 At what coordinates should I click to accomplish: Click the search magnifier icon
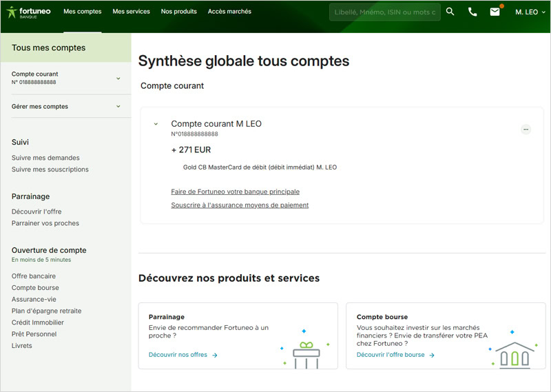click(x=450, y=12)
